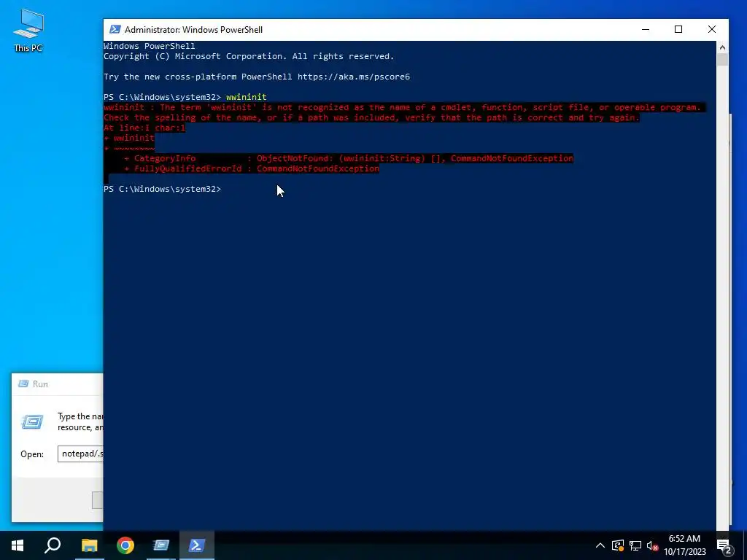Click the PowerShell vertical scrollbar thumb

pos(722,60)
